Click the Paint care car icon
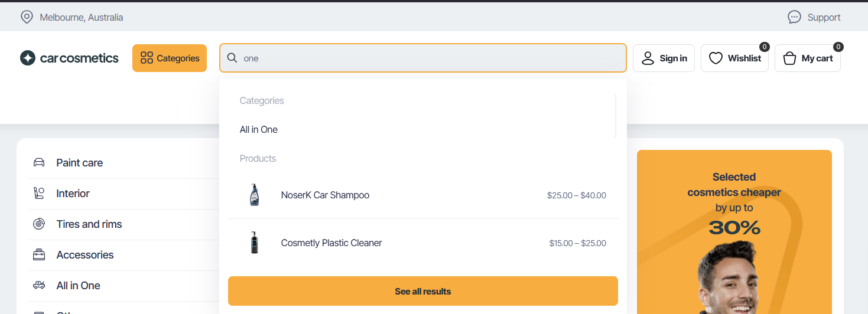 39,163
